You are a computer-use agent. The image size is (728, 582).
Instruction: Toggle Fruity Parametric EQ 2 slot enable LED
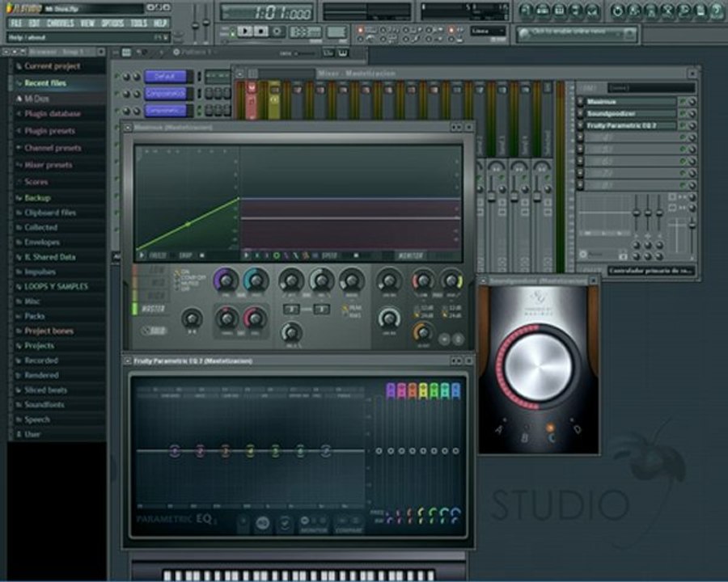coord(683,126)
